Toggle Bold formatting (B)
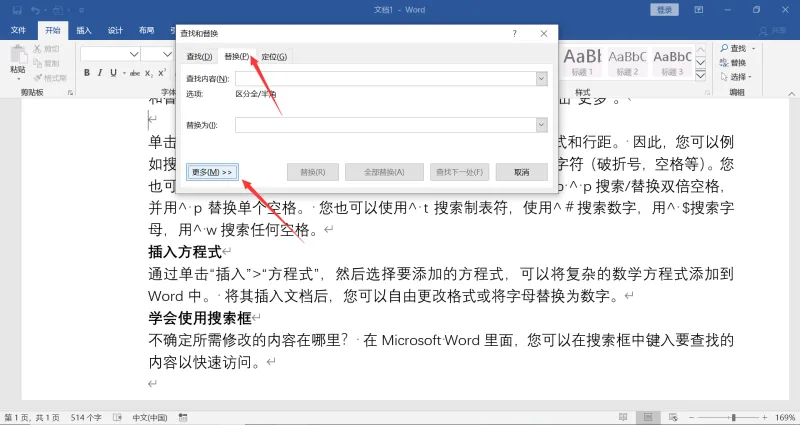The image size is (800, 425). click(x=87, y=73)
